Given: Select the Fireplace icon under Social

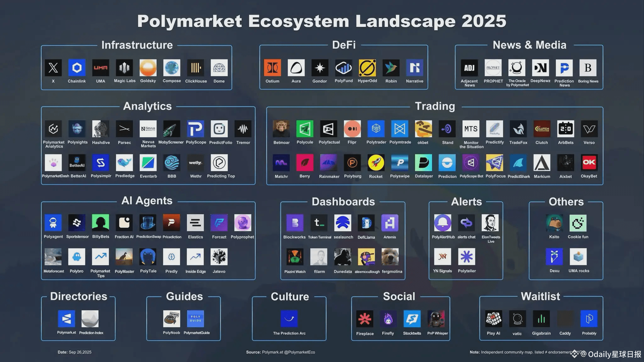Looking at the screenshot, I should (365, 319).
